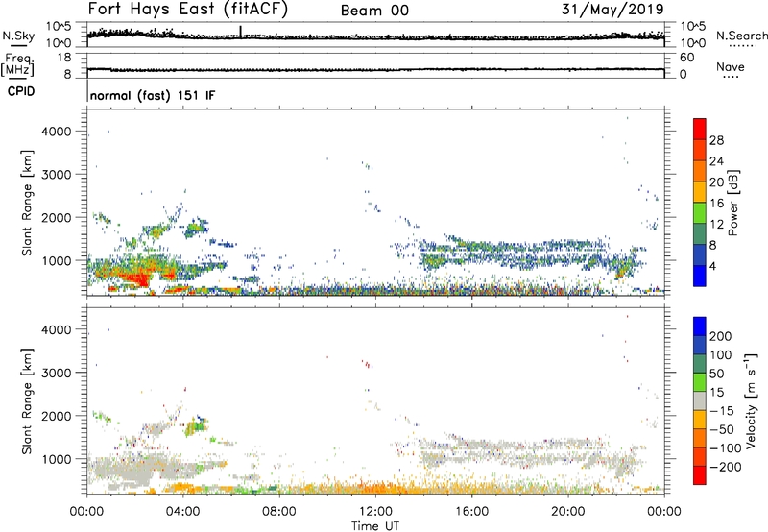768x532 pixels.
Task: Click the power panel 'Slant Range [km]' label
Action: [x=27, y=203]
